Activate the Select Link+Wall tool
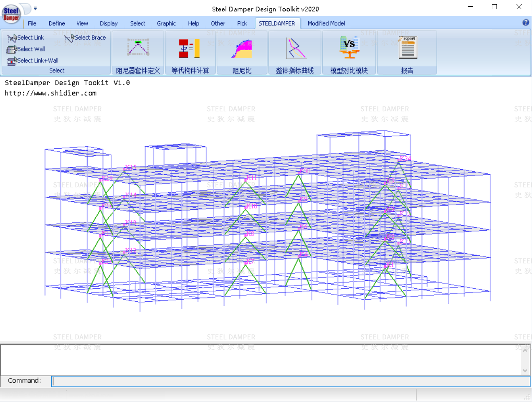 tap(33, 61)
